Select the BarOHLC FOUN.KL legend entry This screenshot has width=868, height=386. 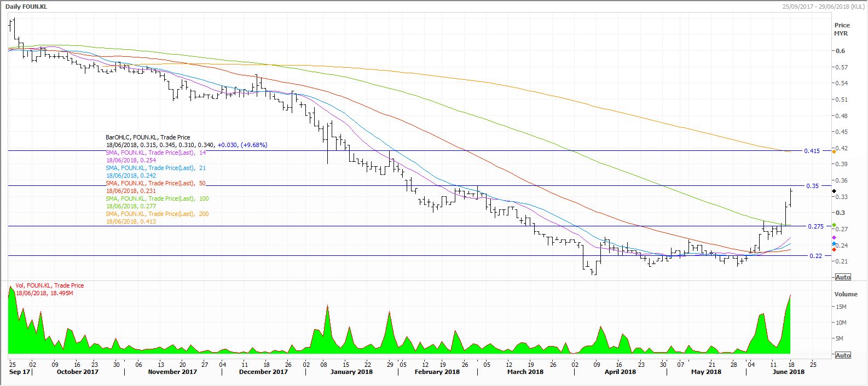[148, 138]
